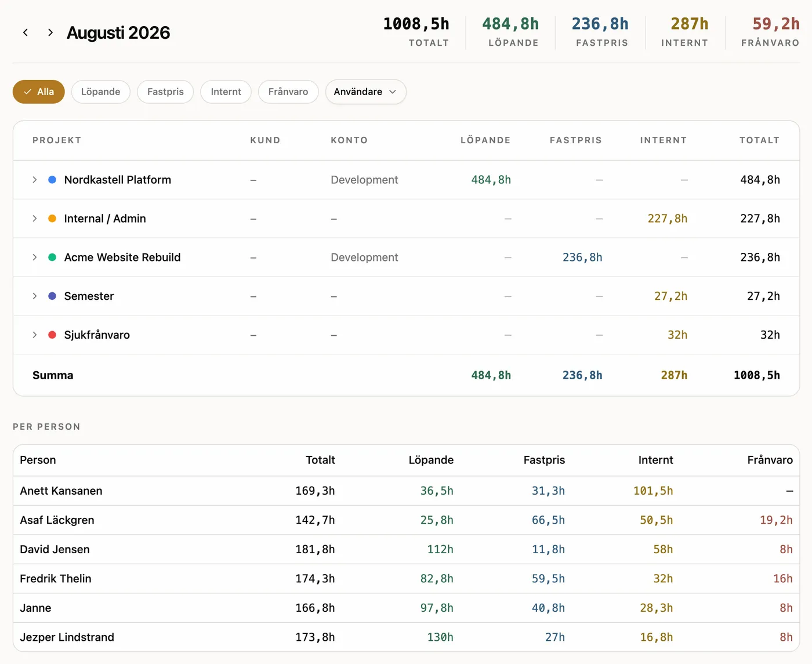Filter by Frånvaro hours

(288, 92)
